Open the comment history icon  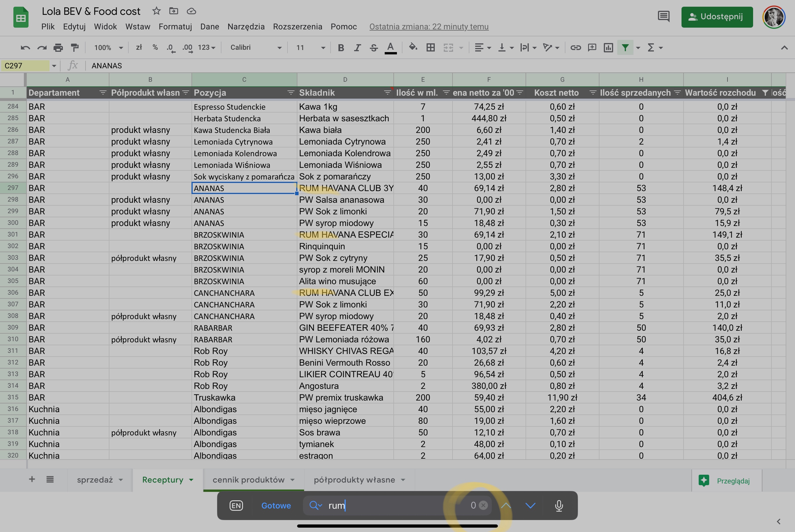point(663,16)
